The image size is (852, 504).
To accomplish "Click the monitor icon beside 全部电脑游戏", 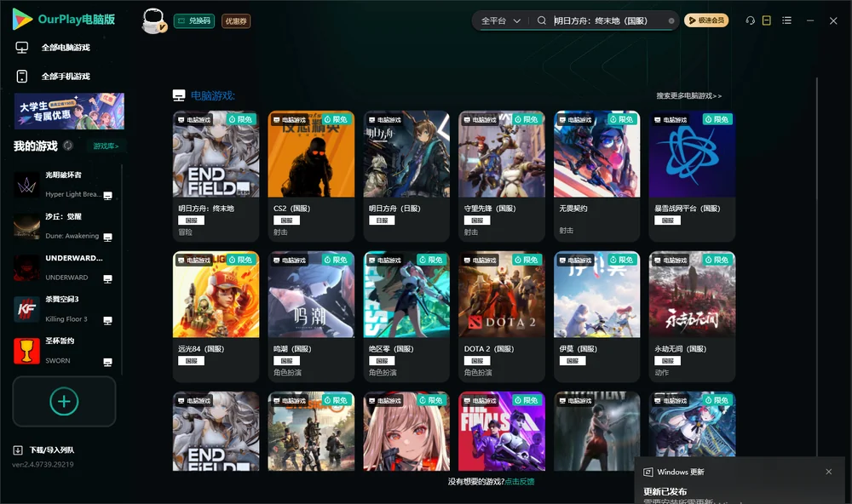I will (22, 48).
